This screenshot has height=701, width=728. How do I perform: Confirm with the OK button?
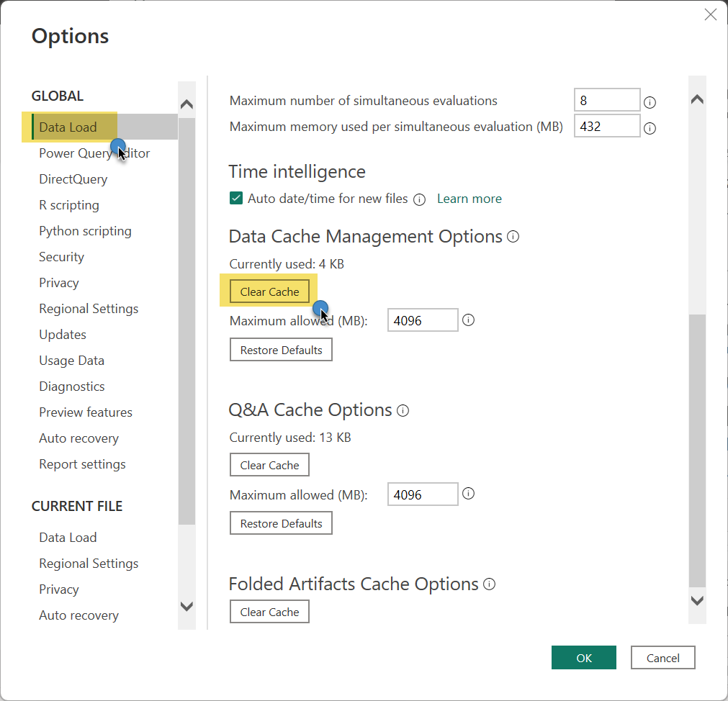[x=583, y=658]
